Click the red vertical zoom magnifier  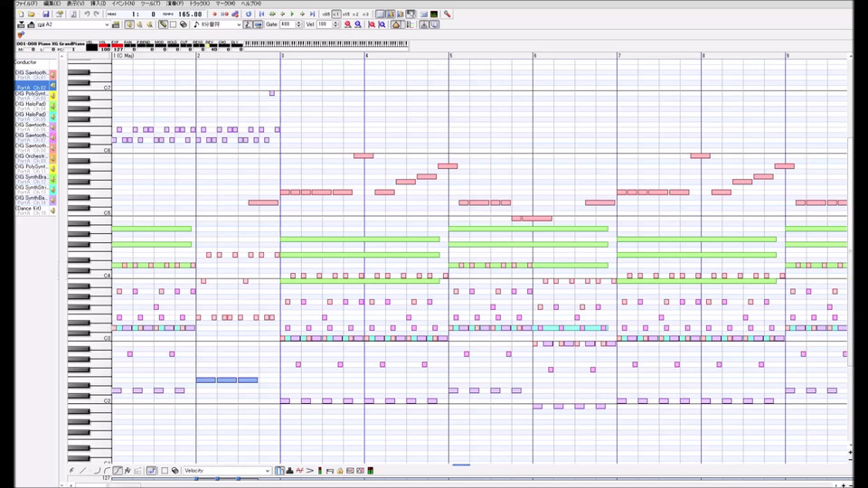point(372,24)
